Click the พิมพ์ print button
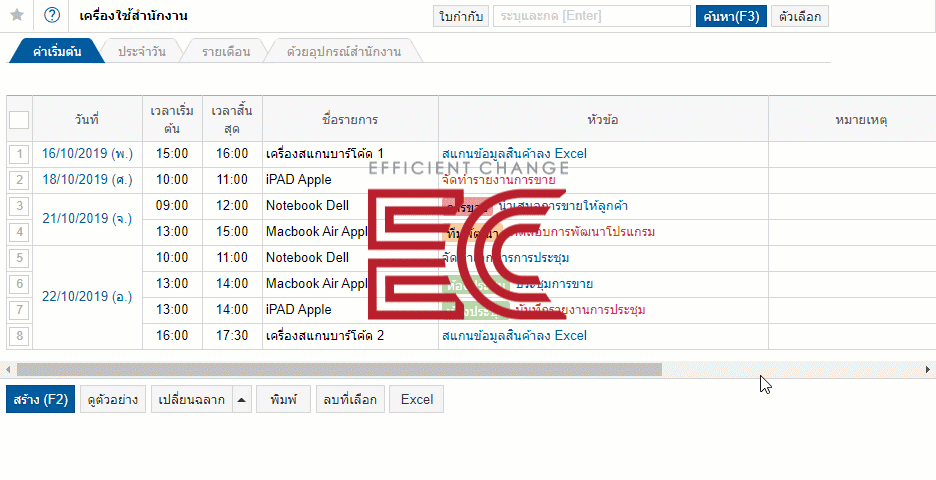This screenshot has height=480, width=936. (x=284, y=399)
